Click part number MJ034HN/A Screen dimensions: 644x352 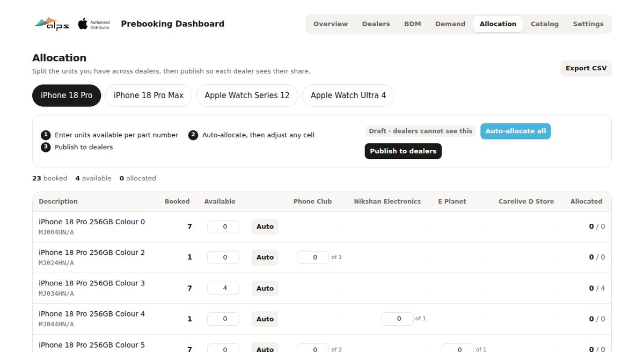click(x=56, y=294)
